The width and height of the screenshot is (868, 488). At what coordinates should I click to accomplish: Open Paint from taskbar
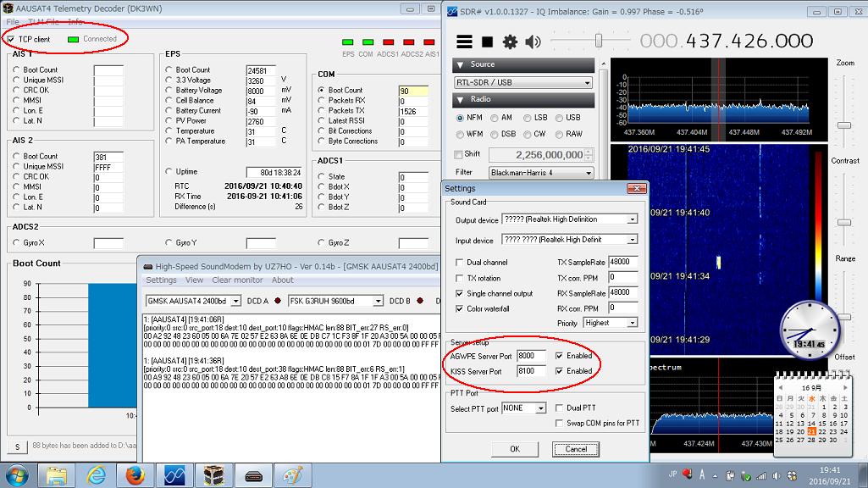point(292,476)
